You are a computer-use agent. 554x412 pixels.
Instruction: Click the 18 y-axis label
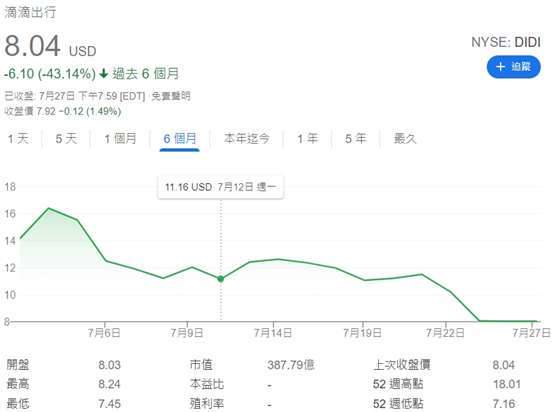pyautogui.click(x=10, y=187)
